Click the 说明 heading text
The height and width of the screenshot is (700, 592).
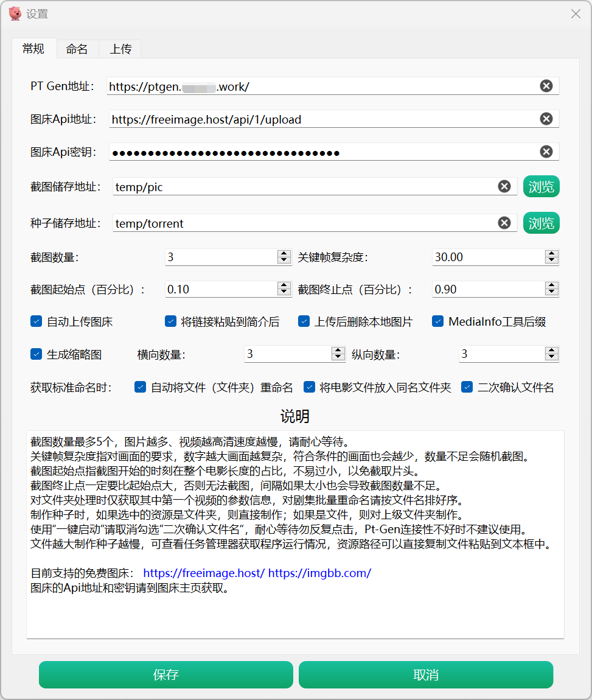click(295, 416)
